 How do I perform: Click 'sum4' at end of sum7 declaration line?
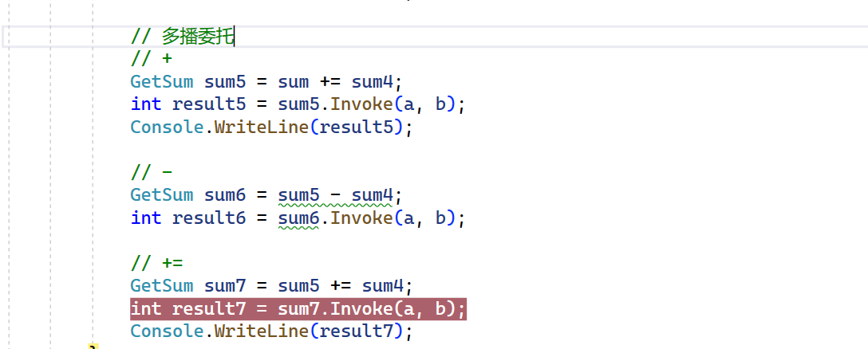coord(382,286)
